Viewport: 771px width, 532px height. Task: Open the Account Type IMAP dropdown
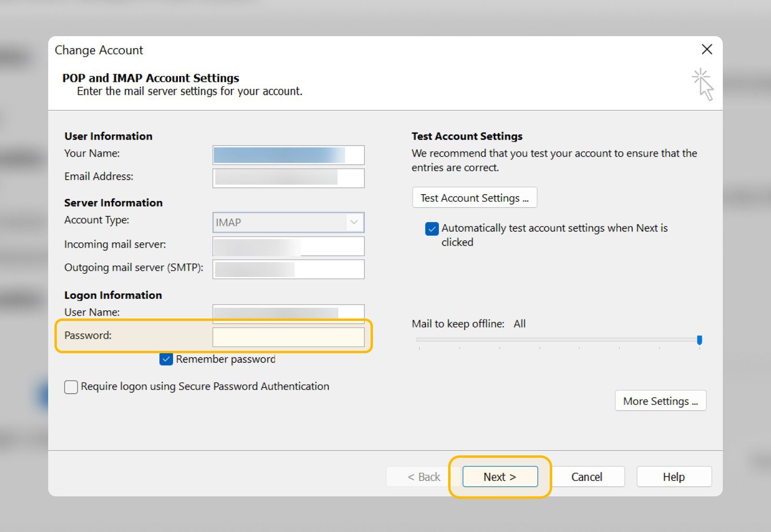pos(288,223)
